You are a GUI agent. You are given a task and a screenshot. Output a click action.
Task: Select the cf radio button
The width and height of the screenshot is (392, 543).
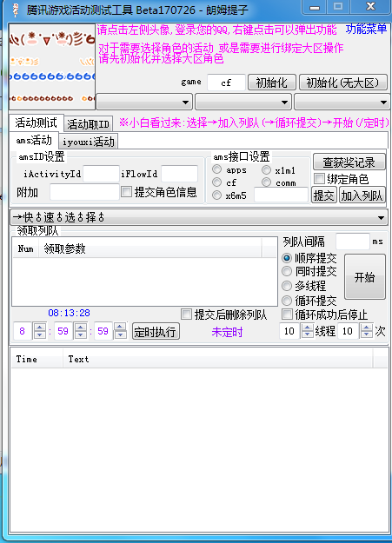[217, 182]
